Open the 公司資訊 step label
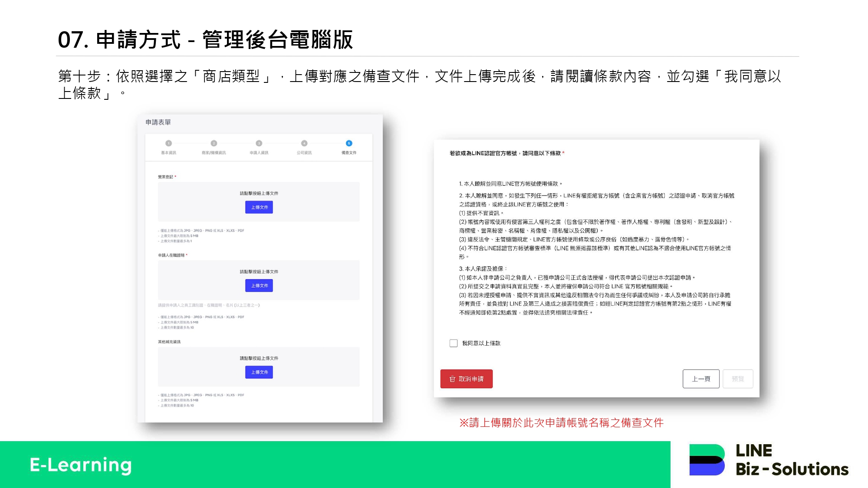Viewport: 868px width, 488px height. 304,153
